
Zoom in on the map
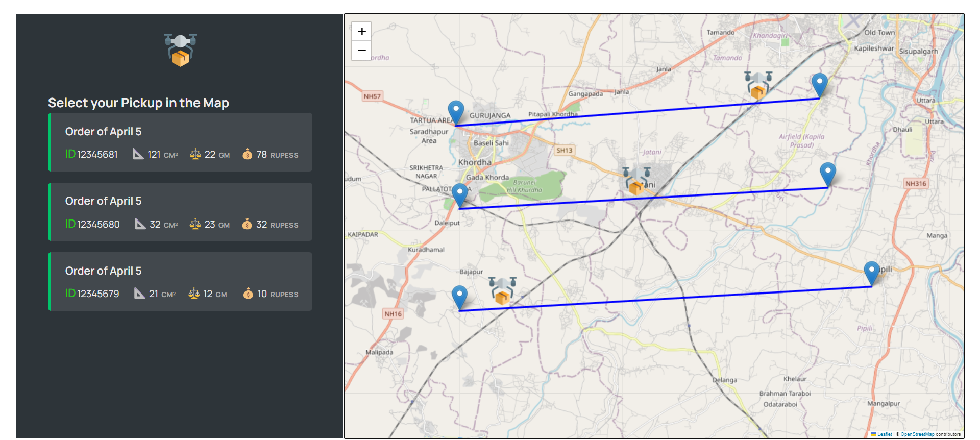point(361,31)
